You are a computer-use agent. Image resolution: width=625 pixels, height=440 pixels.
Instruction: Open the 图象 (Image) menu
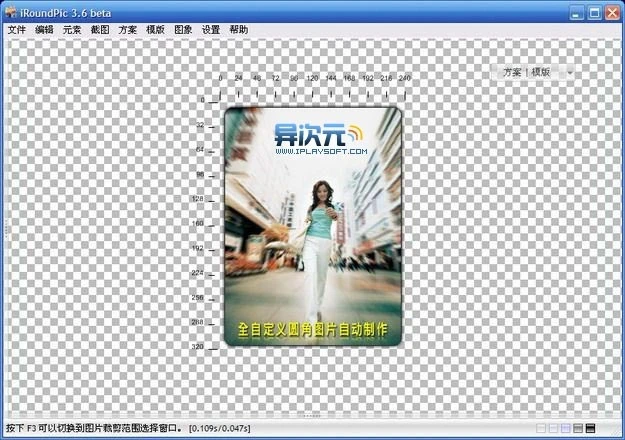[x=183, y=29]
